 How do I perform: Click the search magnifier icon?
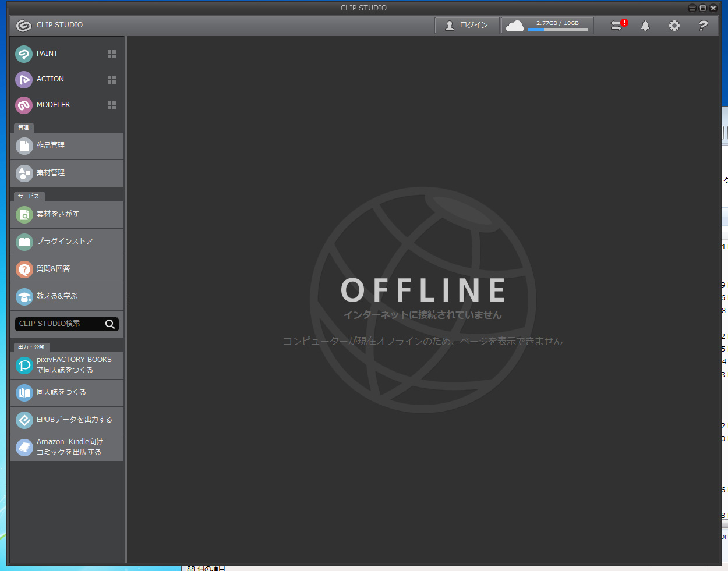click(x=110, y=324)
